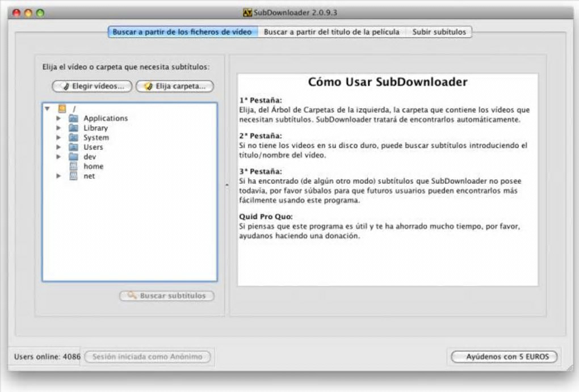The width and height of the screenshot is (579, 392).
Task: Click 'Sesión iniciada como Anónimo' button
Action: click(x=148, y=357)
